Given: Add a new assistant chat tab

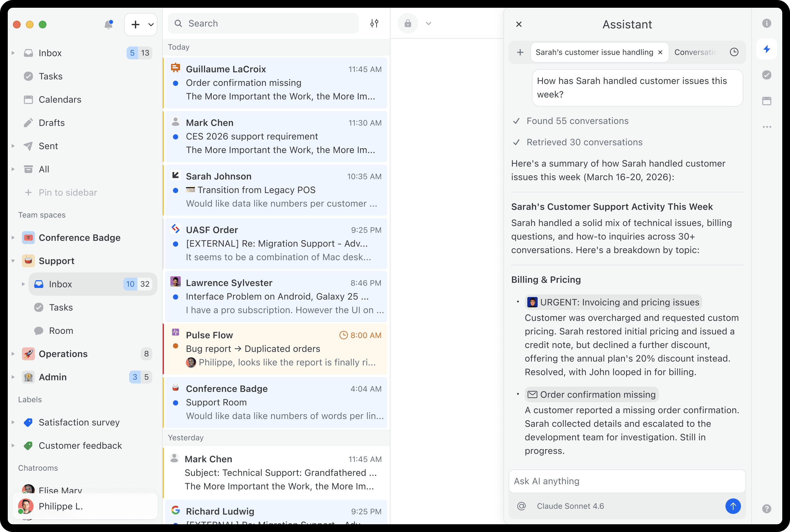Looking at the screenshot, I should [x=520, y=52].
